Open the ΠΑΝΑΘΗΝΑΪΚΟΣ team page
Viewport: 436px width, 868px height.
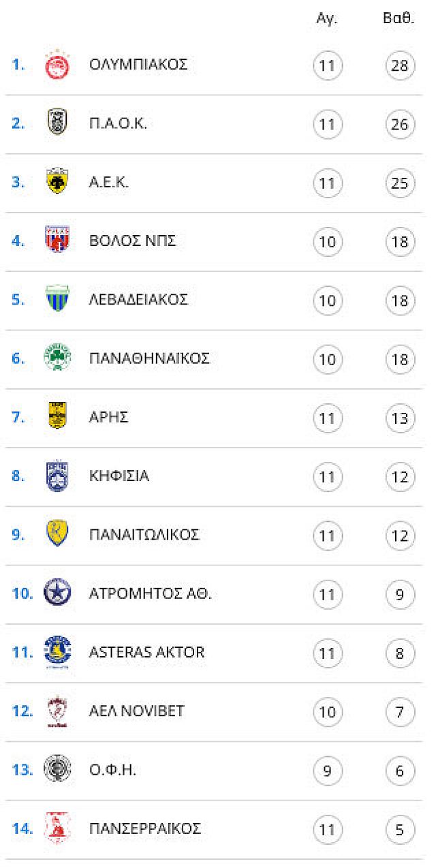[149, 358]
